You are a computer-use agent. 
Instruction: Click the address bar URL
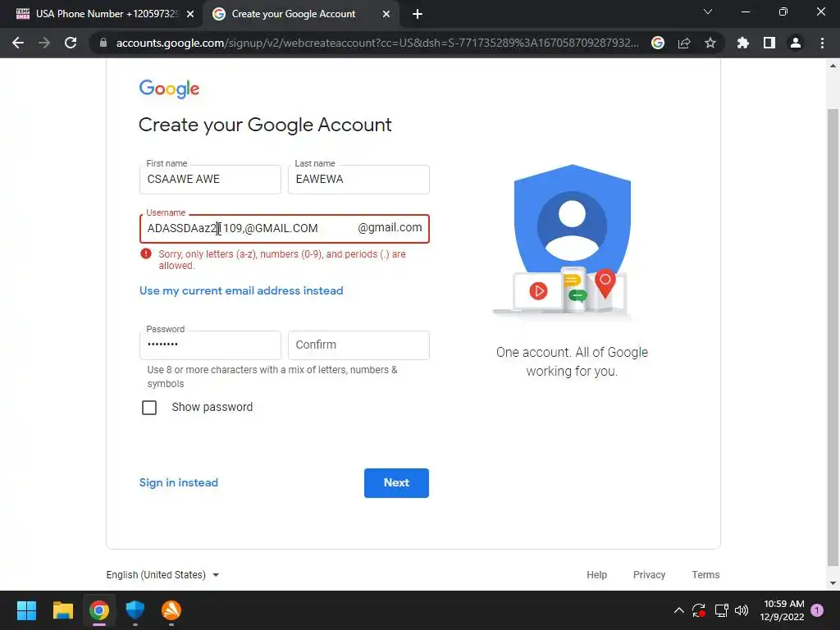[377, 43]
